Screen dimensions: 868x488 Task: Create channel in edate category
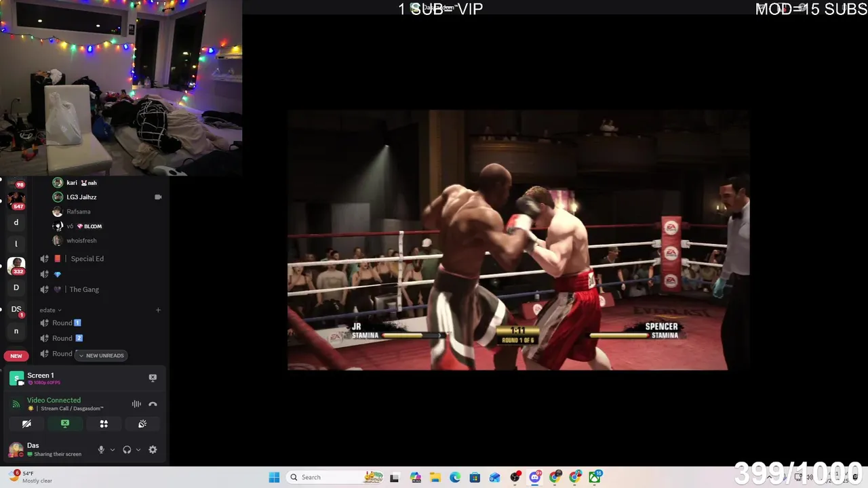pyautogui.click(x=158, y=310)
